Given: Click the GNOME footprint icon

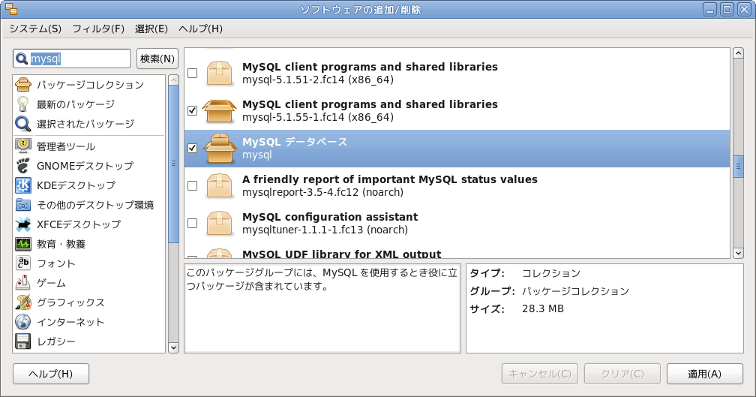Looking at the screenshot, I should click(23, 165).
